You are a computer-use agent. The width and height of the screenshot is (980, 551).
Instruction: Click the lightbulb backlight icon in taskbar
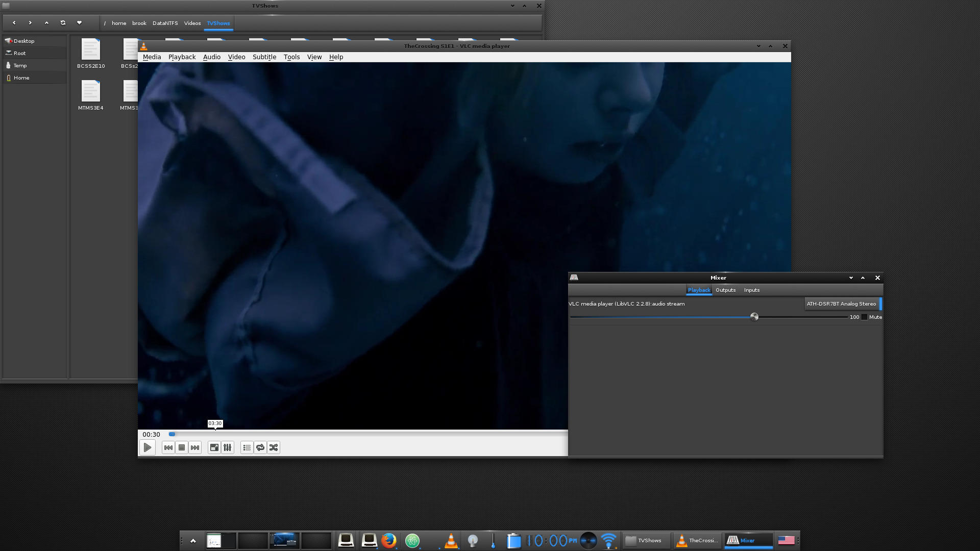(473, 540)
